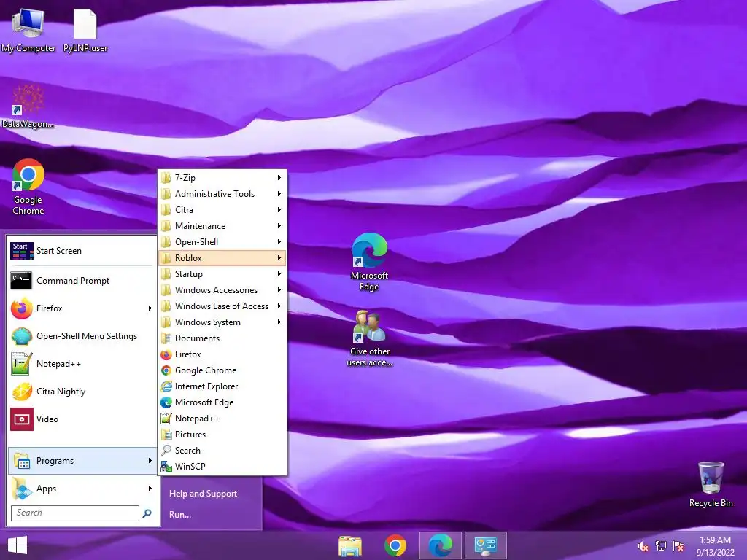Open Pictures from Programs list
Image resolution: width=747 pixels, height=560 pixels.
pos(222,435)
